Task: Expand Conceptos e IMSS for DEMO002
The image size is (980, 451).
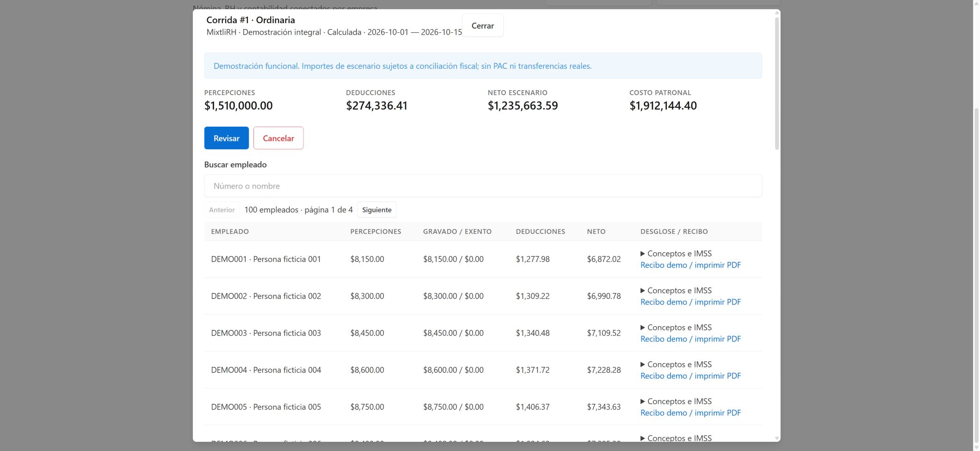Action: coord(676,291)
